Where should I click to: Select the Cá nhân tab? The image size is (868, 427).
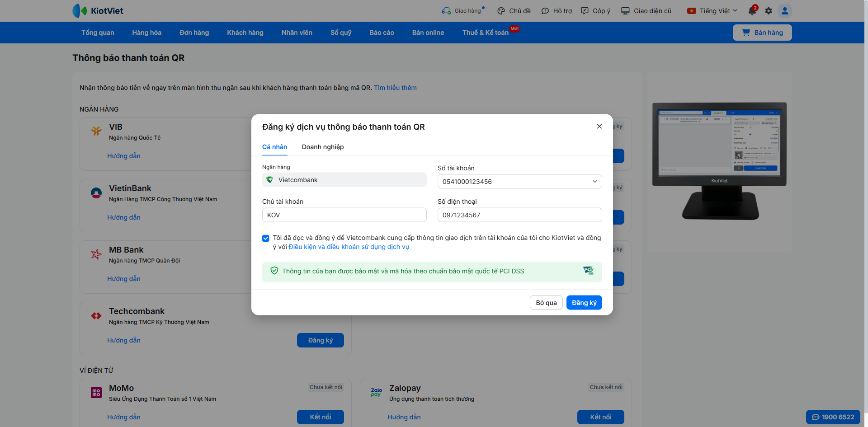[x=275, y=147]
